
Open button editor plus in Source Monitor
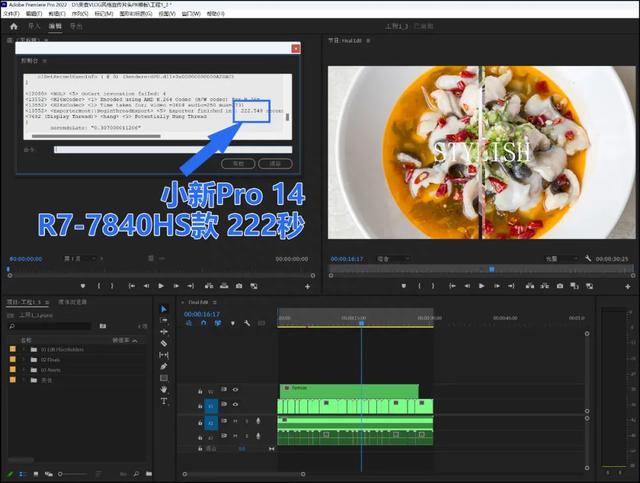coord(307,287)
